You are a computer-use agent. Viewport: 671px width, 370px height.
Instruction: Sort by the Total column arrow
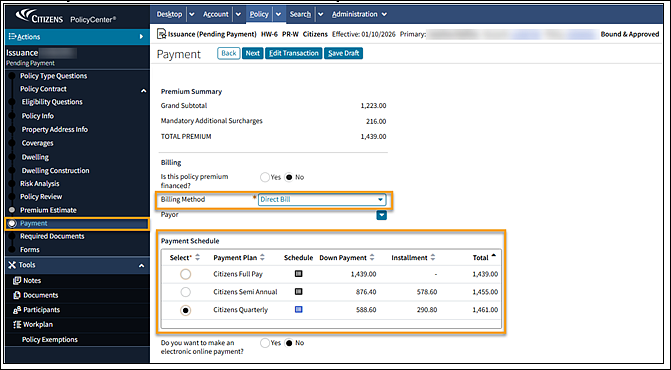[x=493, y=256]
